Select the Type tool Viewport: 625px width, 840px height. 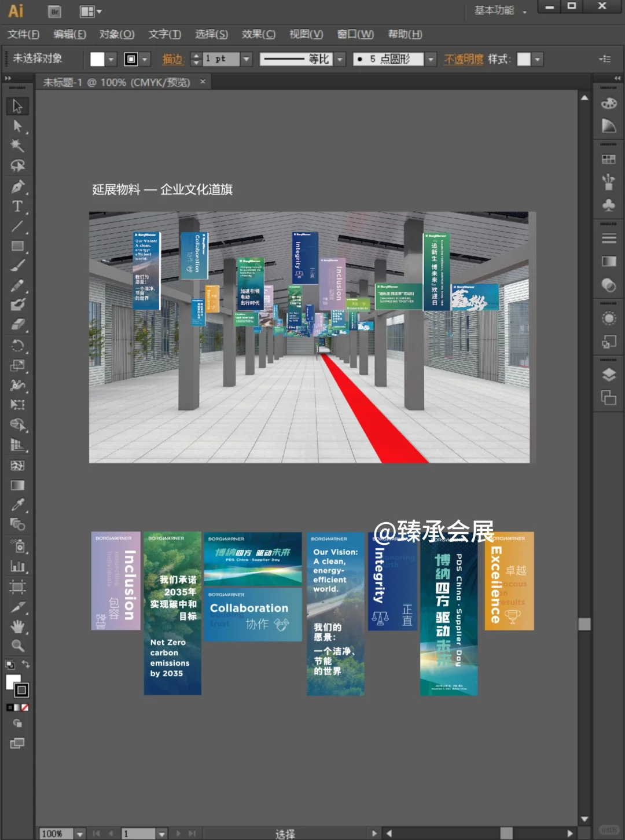coord(17,206)
